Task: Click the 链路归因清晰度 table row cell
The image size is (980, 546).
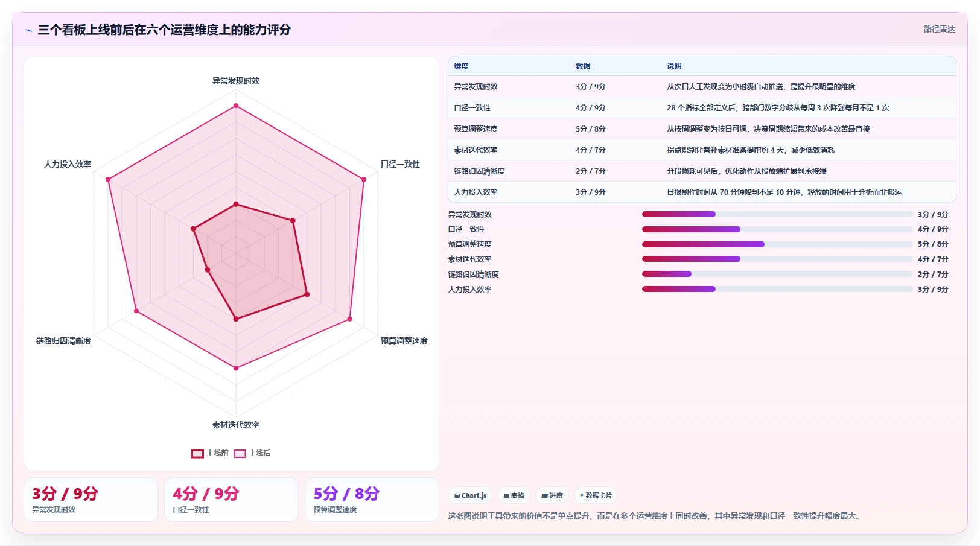Action: pyautogui.click(x=479, y=171)
